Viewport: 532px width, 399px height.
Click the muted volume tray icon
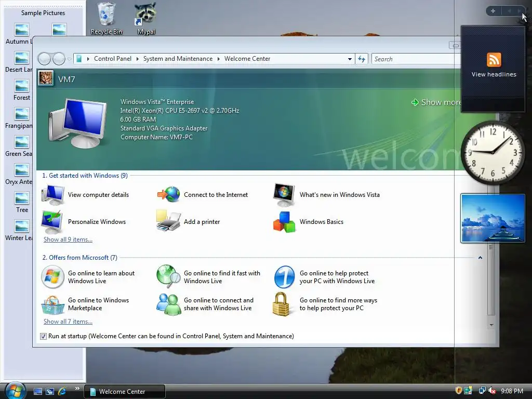click(x=493, y=391)
